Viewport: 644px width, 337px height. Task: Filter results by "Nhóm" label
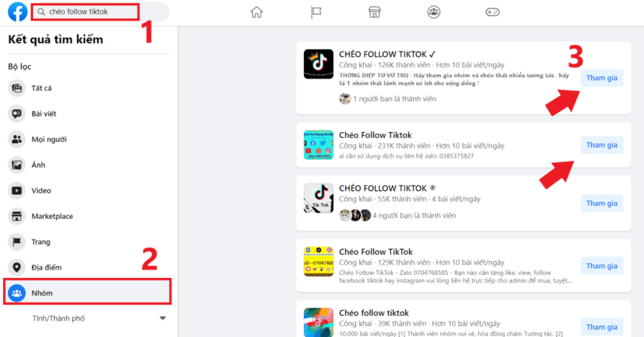tap(42, 293)
